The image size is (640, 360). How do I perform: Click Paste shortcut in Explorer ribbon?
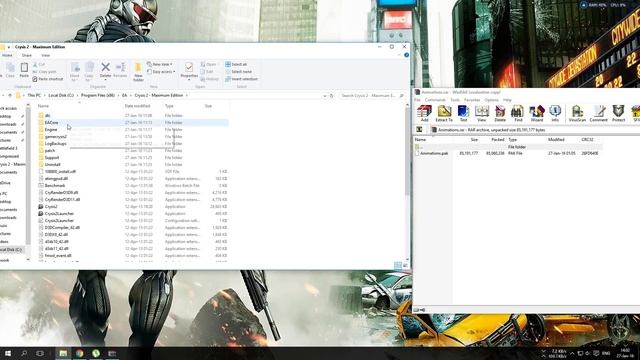coord(48,79)
